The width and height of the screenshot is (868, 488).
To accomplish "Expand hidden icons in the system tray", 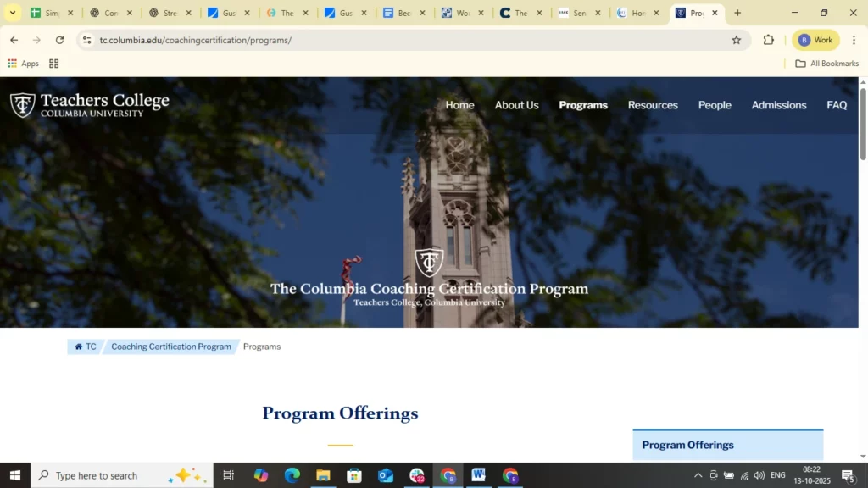I will pyautogui.click(x=698, y=475).
